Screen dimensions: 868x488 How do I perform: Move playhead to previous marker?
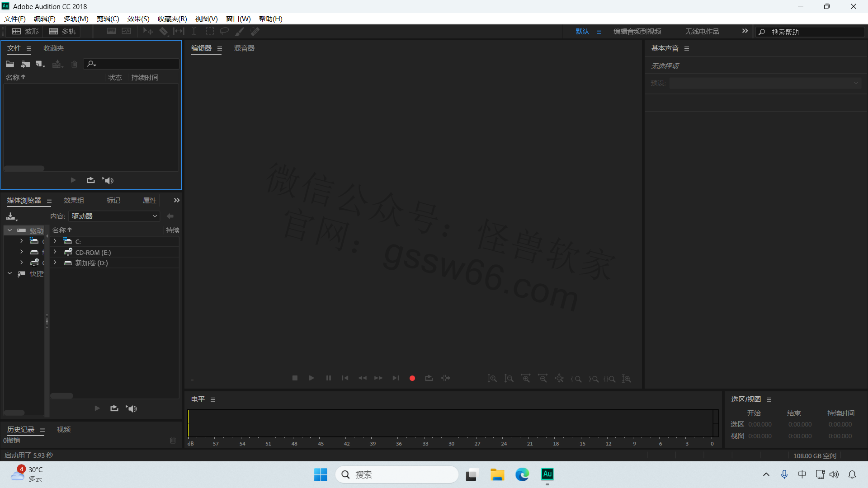345,378
